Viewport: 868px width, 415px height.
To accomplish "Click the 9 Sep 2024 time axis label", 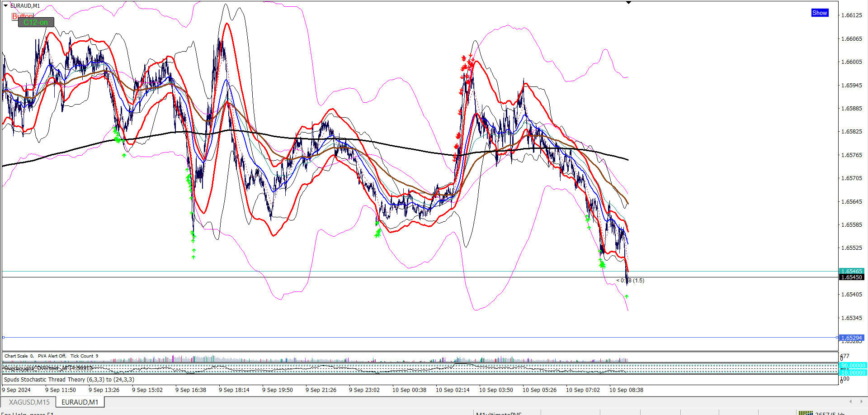I will point(16,390).
